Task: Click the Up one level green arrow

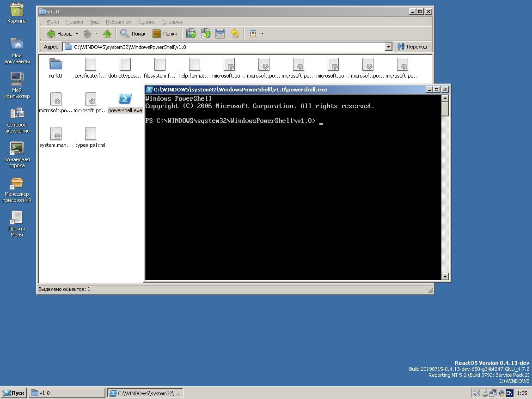Action: click(107, 34)
